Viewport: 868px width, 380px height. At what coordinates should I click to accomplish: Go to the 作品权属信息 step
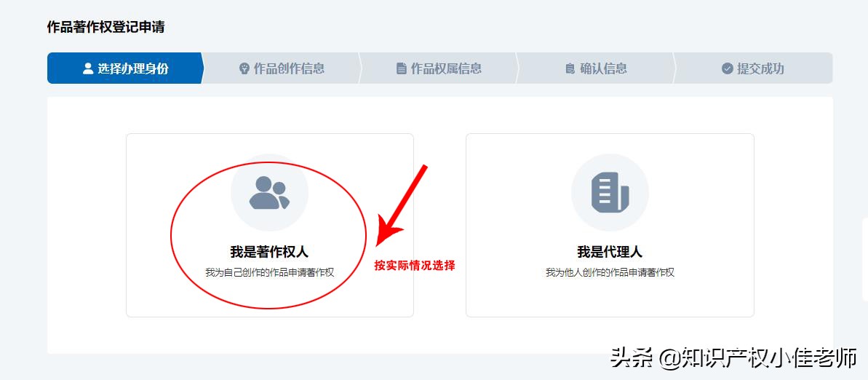coord(439,68)
